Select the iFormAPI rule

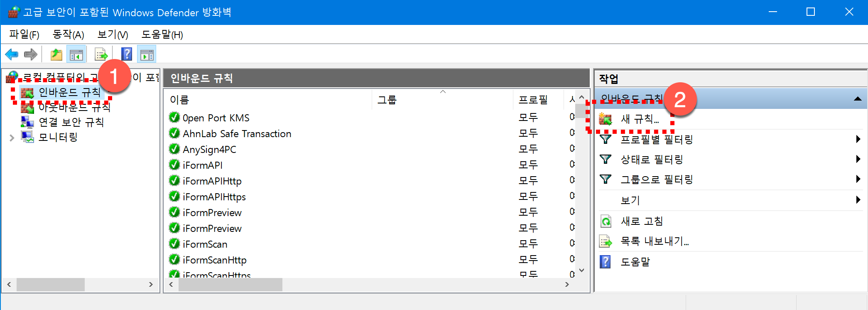point(203,165)
